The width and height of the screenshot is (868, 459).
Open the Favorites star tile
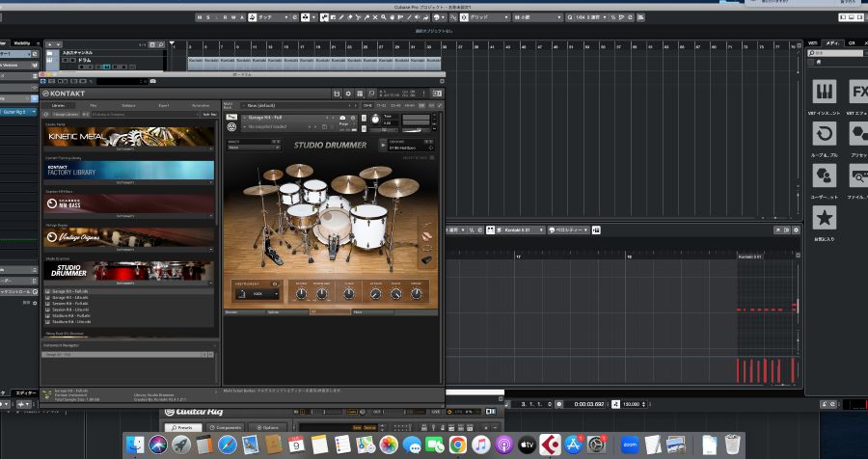pyautogui.click(x=824, y=218)
